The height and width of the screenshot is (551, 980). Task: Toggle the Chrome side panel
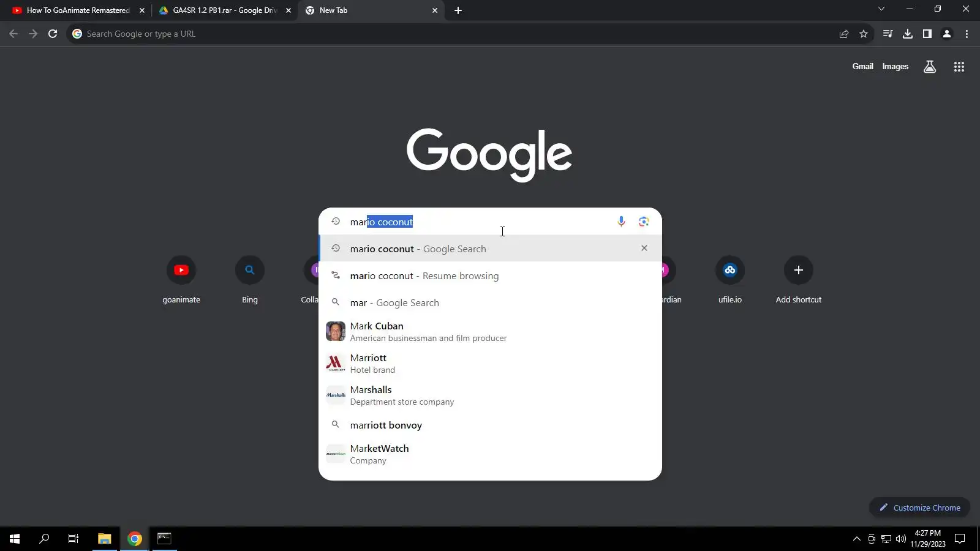[x=927, y=34]
